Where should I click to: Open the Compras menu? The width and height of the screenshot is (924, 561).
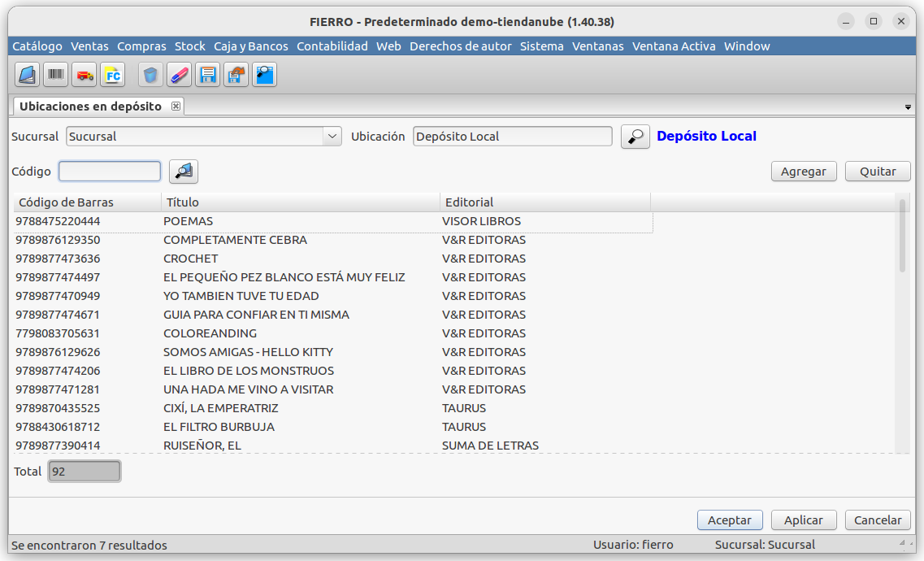coord(141,46)
